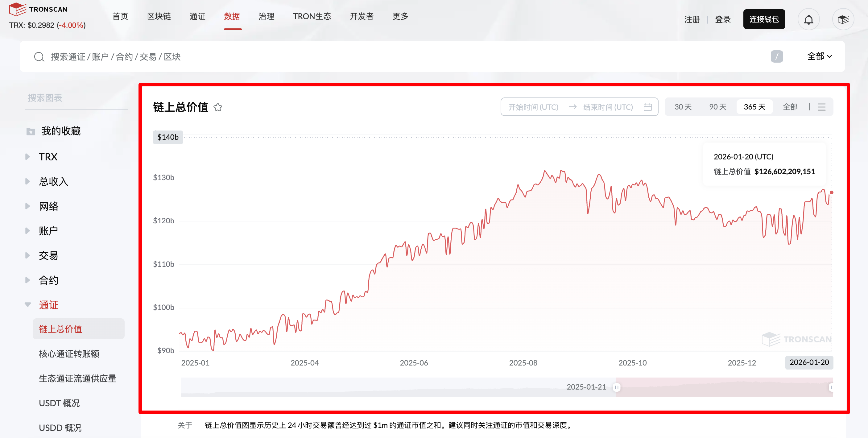Click the red data point on the chart
This screenshot has width=868, height=438.
coord(831,192)
